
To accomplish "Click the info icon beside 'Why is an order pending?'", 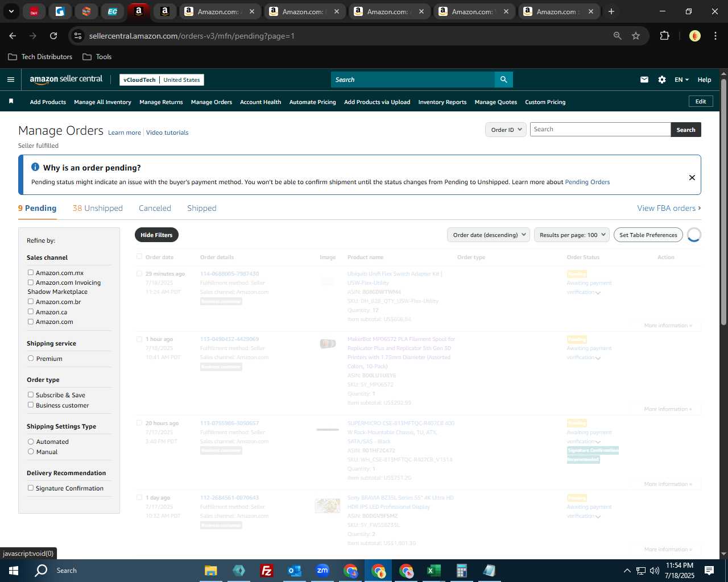I will click(x=35, y=167).
